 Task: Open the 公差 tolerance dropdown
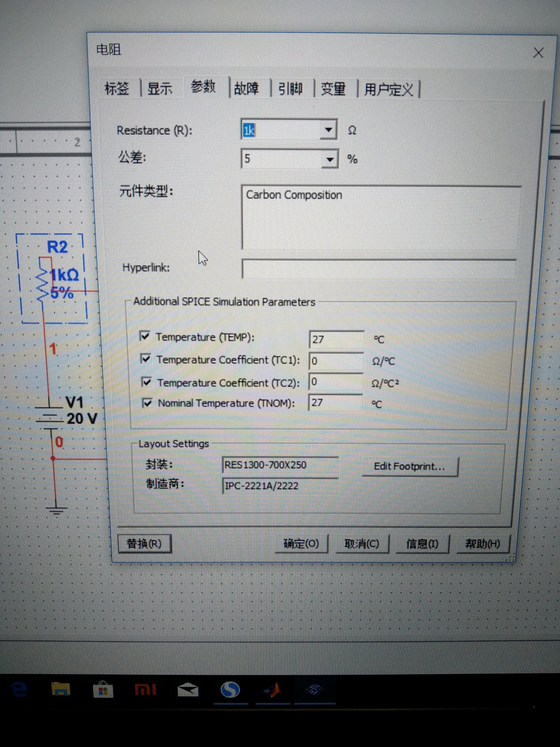click(330, 159)
